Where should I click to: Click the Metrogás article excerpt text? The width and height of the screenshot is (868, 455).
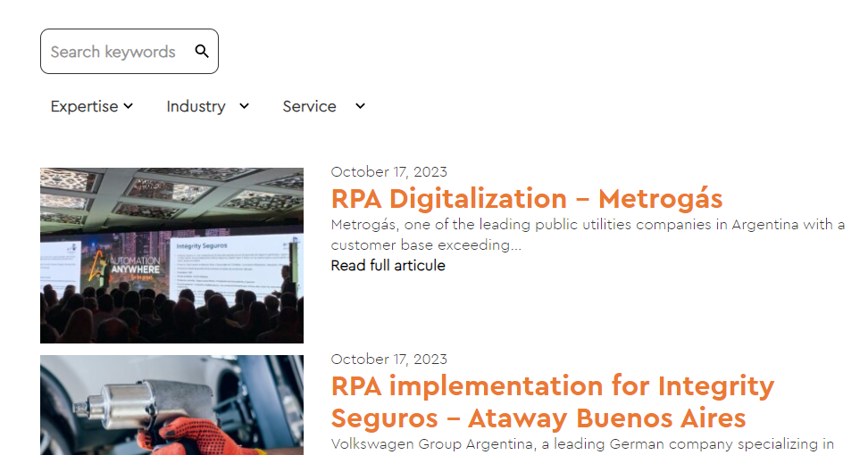(x=588, y=235)
